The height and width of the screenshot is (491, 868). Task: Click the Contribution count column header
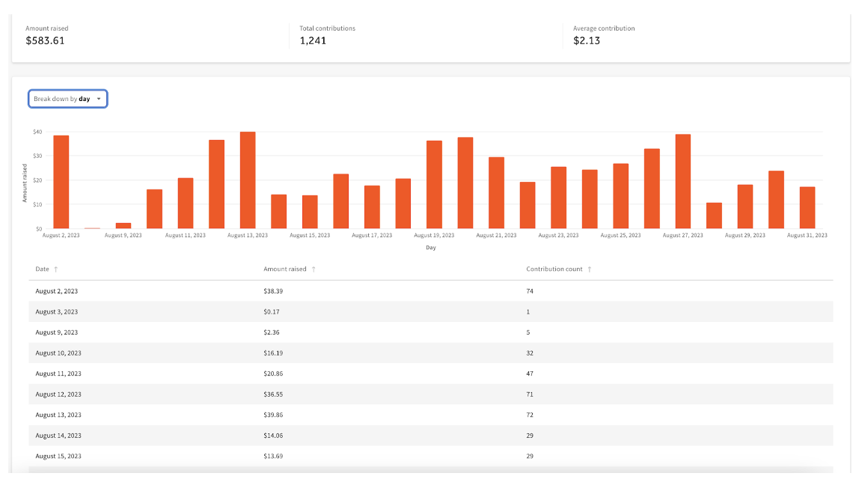coord(554,269)
